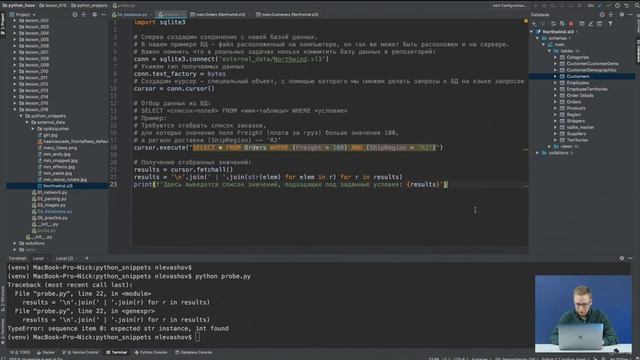Image resolution: width=640 pixels, height=360 pixels.
Task: Hide the Database tool window
Action: [x=631, y=15]
